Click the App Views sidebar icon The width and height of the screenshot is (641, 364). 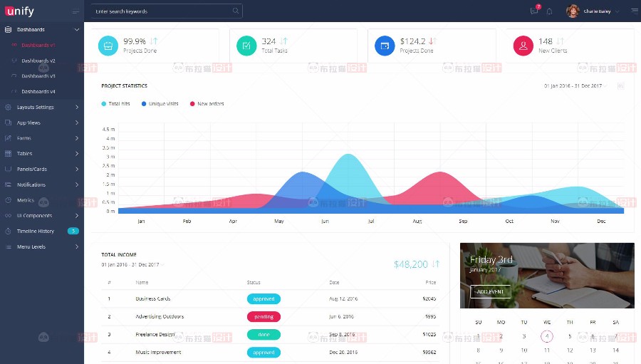coord(8,123)
